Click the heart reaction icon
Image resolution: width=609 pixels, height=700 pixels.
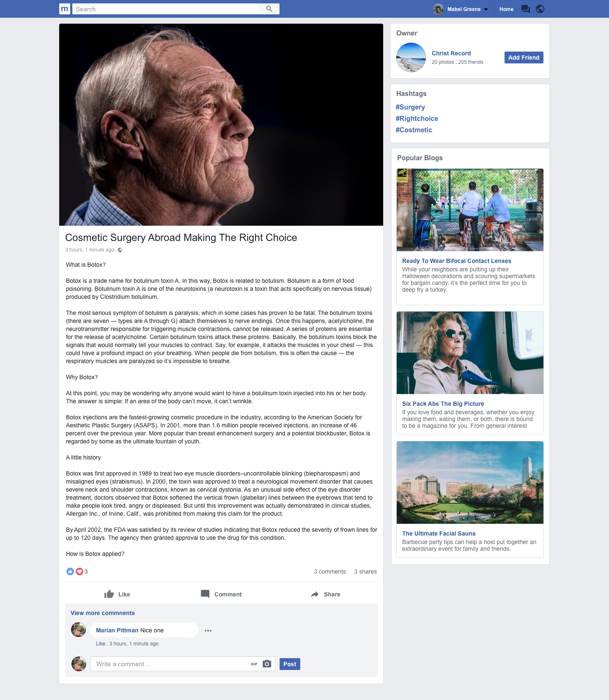coord(79,571)
